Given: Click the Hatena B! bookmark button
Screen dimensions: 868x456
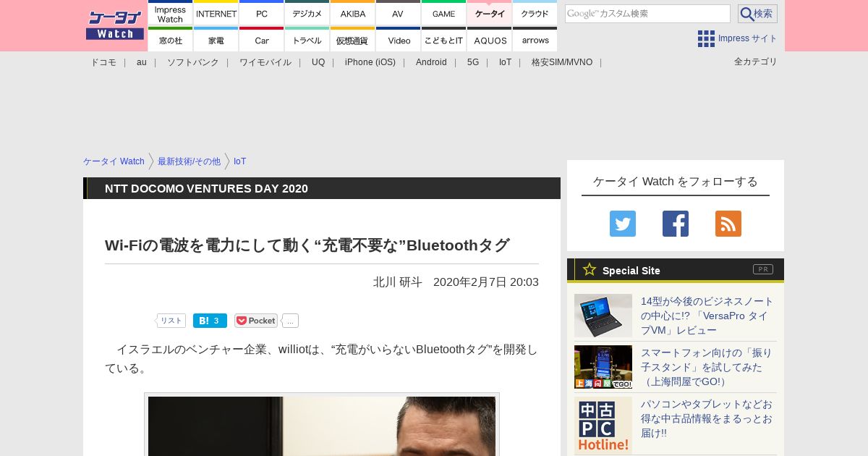Looking at the screenshot, I should [x=210, y=321].
